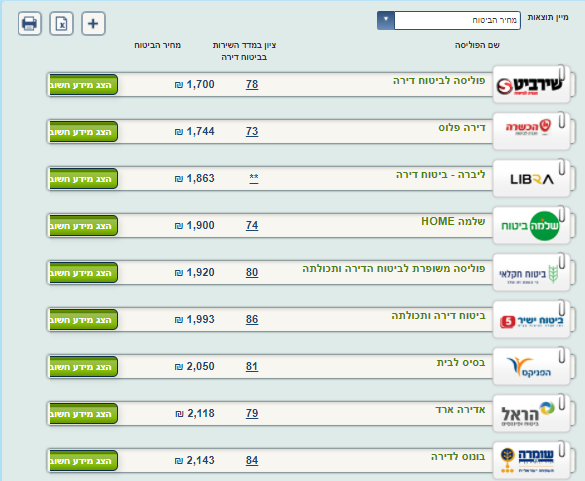Click the Bituach Yashir logo
This screenshot has height=481, width=585.
pyautogui.click(x=531, y=321)
